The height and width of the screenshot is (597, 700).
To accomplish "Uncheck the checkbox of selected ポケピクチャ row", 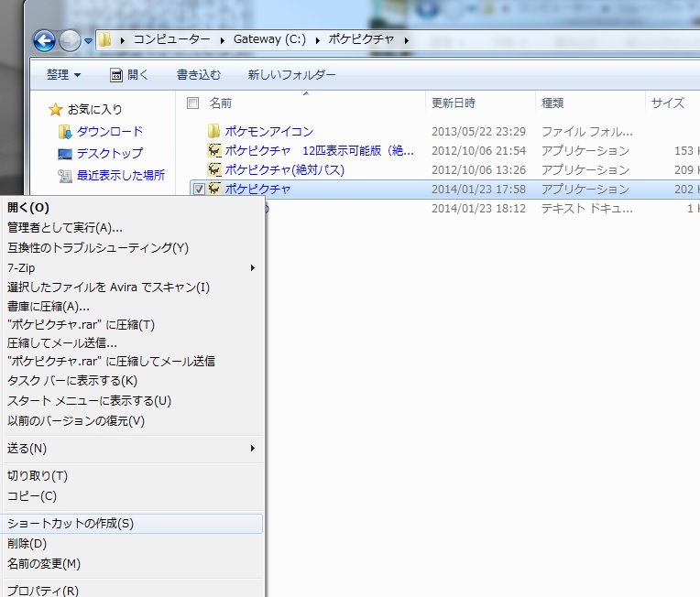I will [x=199, y=190].
